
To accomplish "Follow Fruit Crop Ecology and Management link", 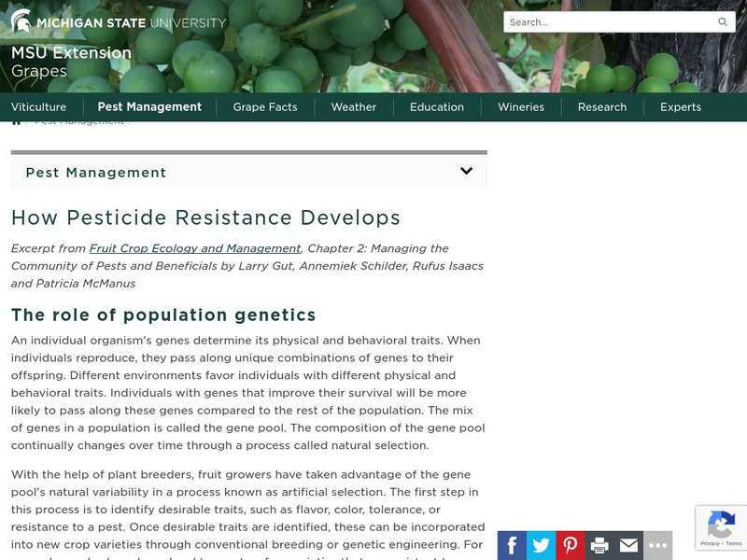I will click(195, 248).
